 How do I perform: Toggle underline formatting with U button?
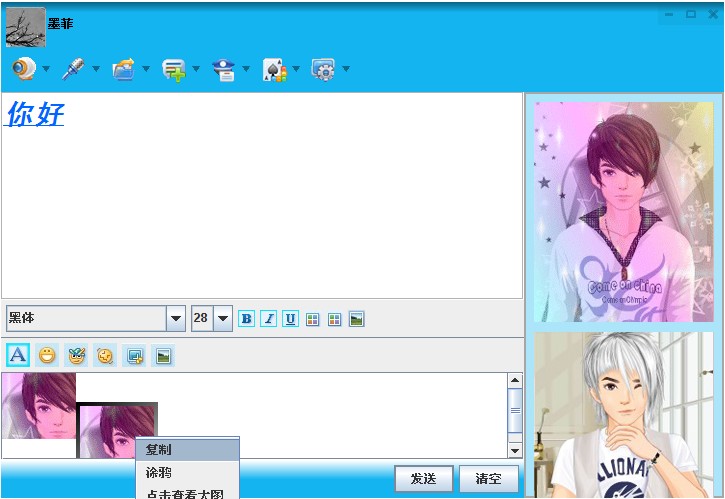[290, 319]
